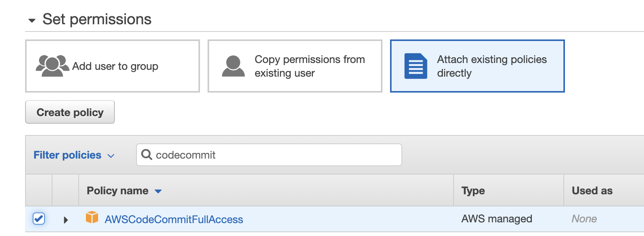Image resolution: width=644 pixels, height=236 pixels.
Task: Select Attach existing policies directly option
Action: click(477, 66)
